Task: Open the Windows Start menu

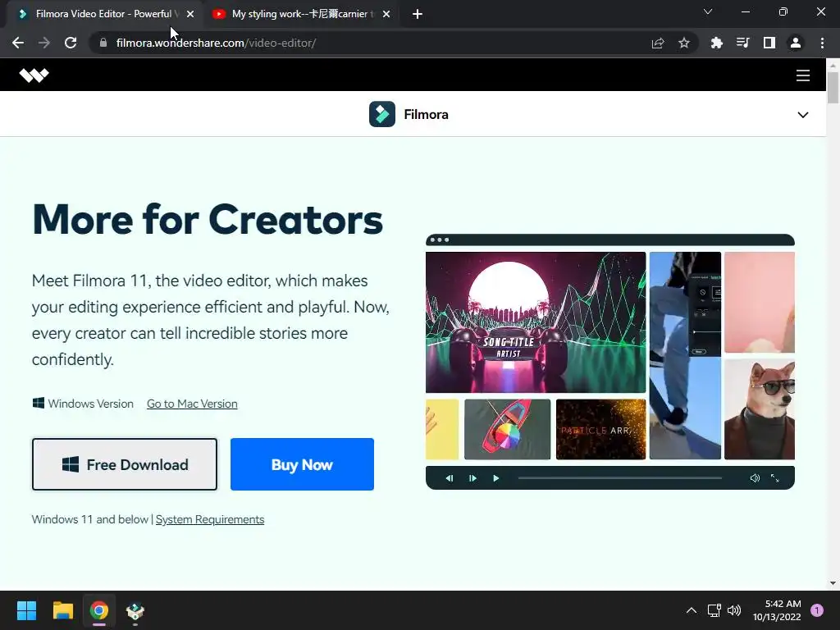Action: pos(26,610)
